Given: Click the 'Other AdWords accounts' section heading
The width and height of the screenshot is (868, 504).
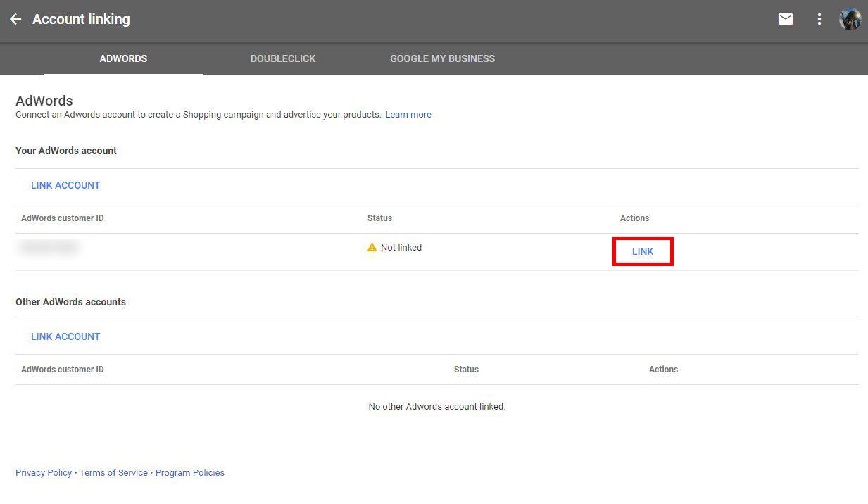Looking at the screenshot, I should [x=70, y=302].
